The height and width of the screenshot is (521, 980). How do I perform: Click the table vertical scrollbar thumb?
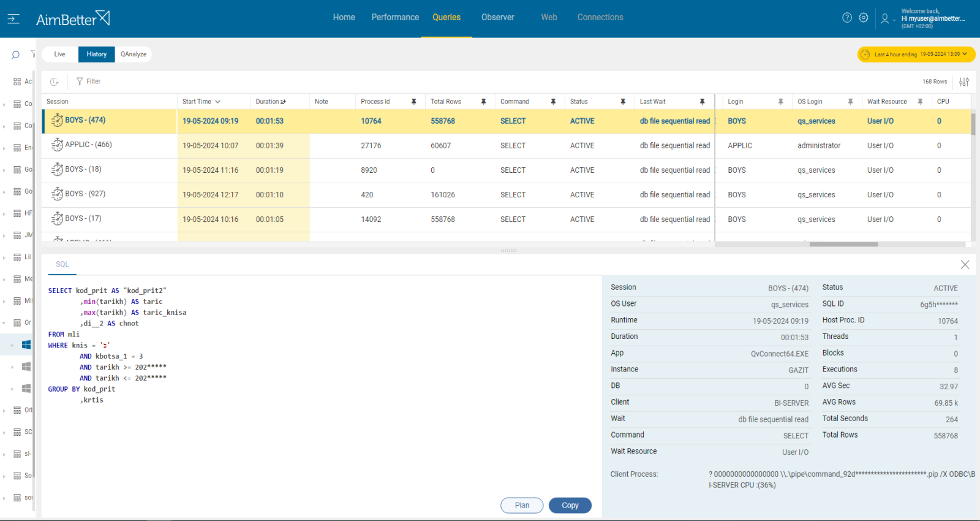(973, 124)
